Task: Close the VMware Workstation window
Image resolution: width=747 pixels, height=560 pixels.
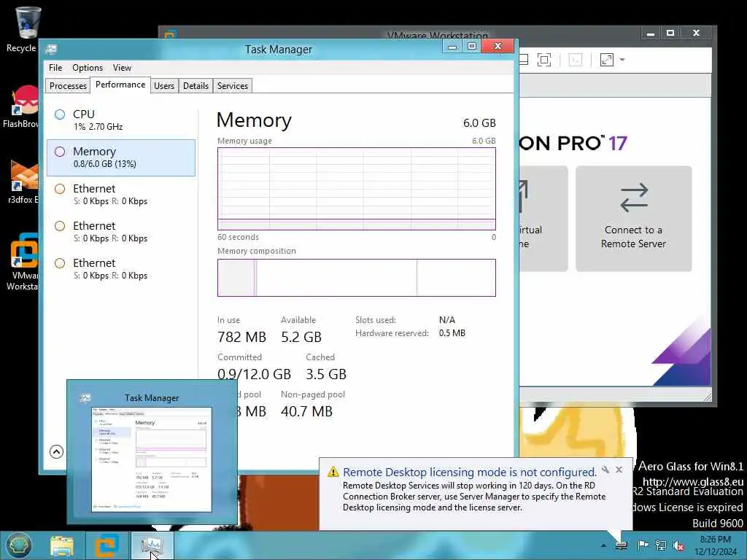Action: pyautogui.click(x=696, y=34)
